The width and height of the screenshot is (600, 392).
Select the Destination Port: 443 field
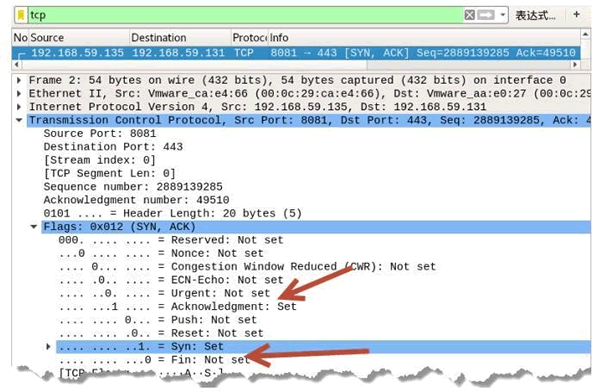[x=113, y=147]
